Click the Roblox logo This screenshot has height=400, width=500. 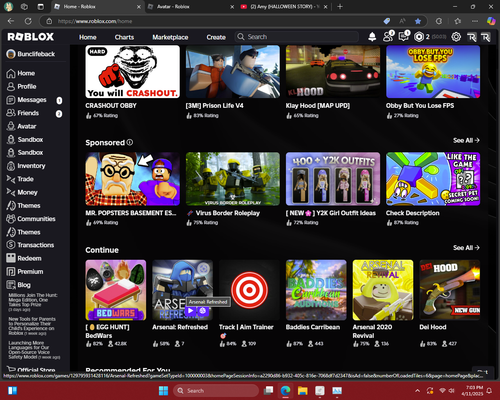(31, 37)
